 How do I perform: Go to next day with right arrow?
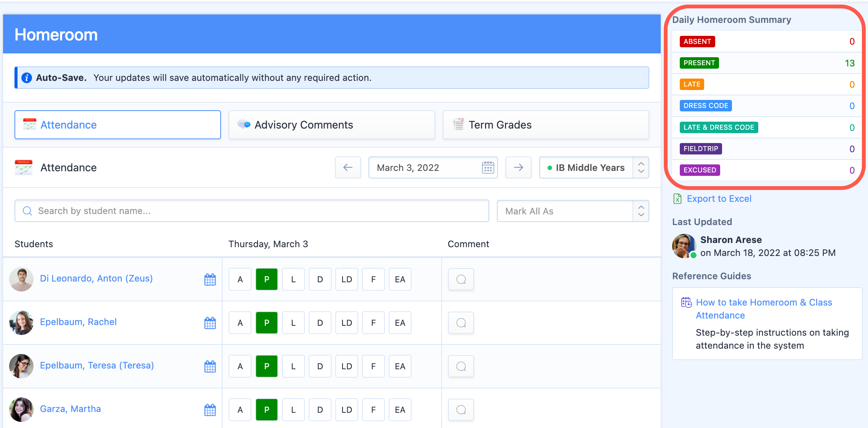click(518, 167)
